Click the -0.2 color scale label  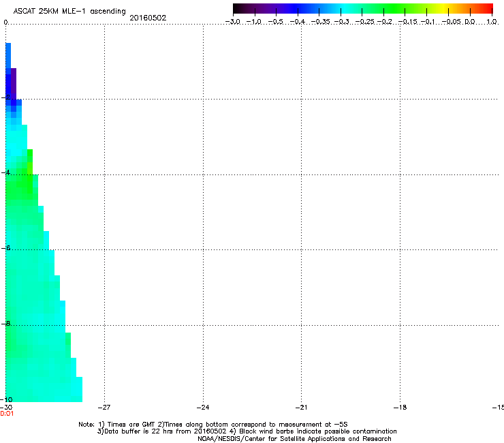pos(385,22)
